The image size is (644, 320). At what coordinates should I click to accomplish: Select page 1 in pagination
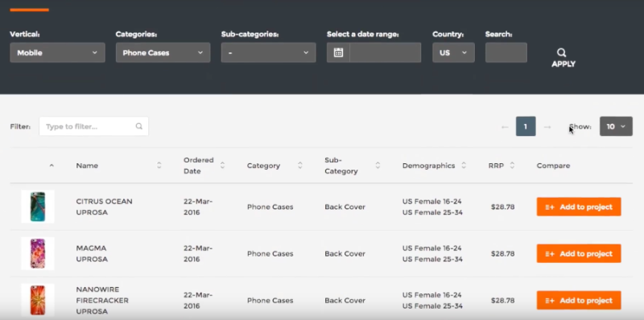click(x=526, y=126)
